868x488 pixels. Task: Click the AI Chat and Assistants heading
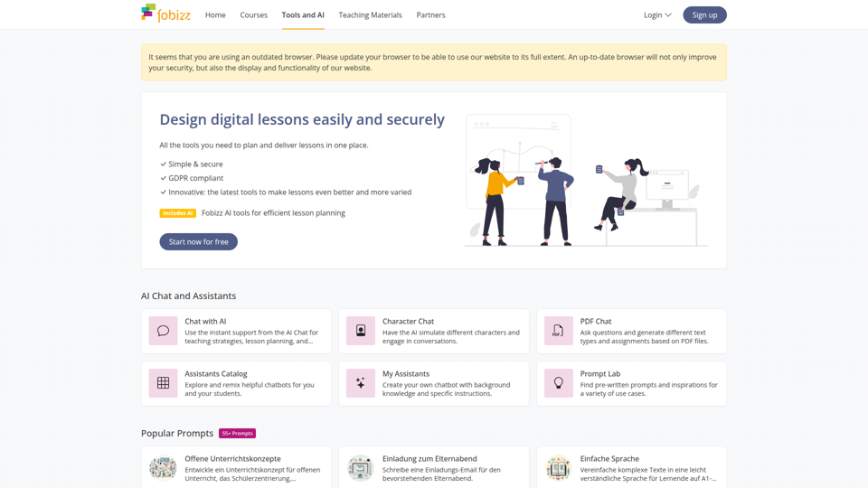[x=188, y=296]
